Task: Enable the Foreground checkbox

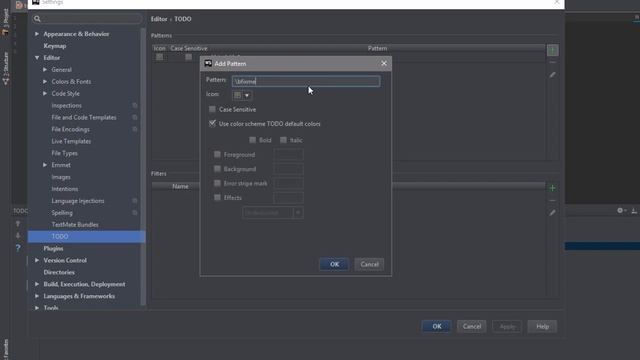Action: click(217, 154)
